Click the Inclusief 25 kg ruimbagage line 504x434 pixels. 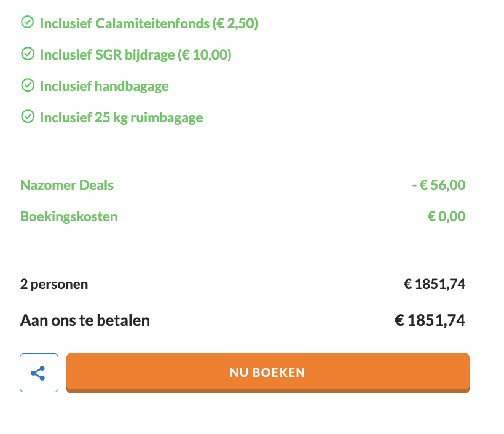tap(121, 117)
